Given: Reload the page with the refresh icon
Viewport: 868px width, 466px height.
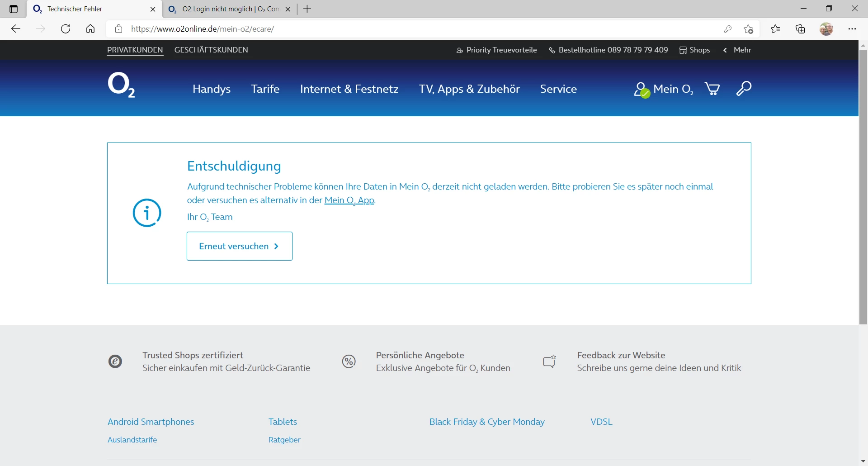Looking at the screenshot, I should click(66, 29).
